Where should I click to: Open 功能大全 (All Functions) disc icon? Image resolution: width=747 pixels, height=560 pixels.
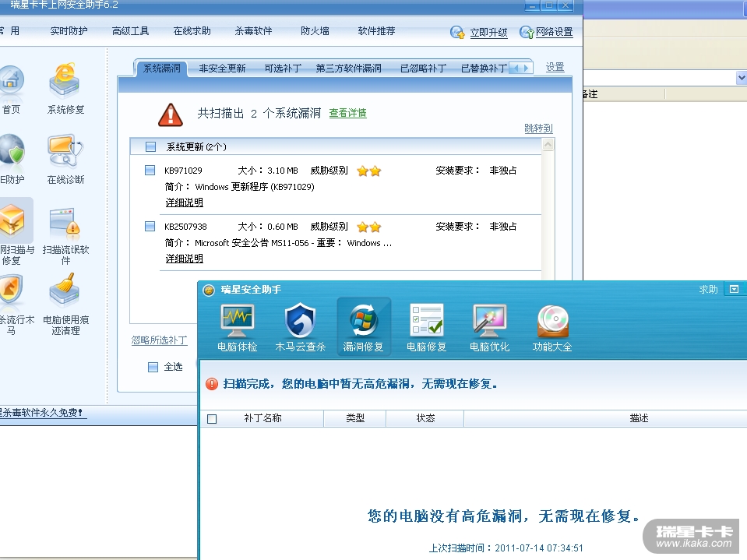[552, 320]
